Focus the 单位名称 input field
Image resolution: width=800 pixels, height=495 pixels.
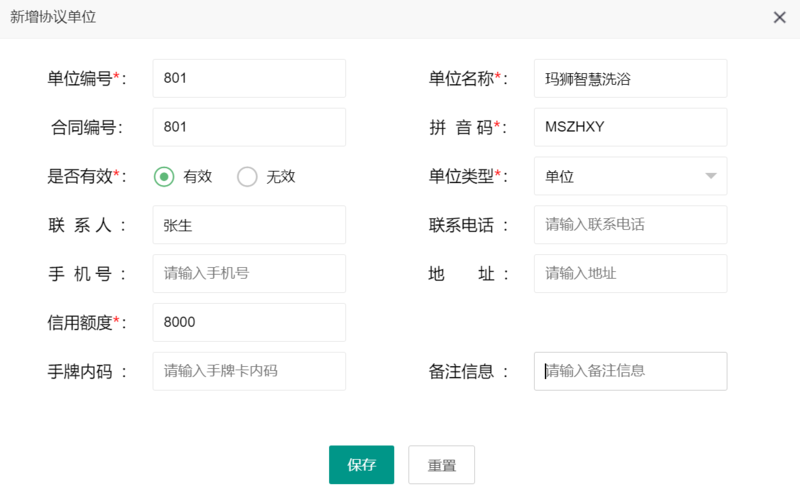coord(630,78)
